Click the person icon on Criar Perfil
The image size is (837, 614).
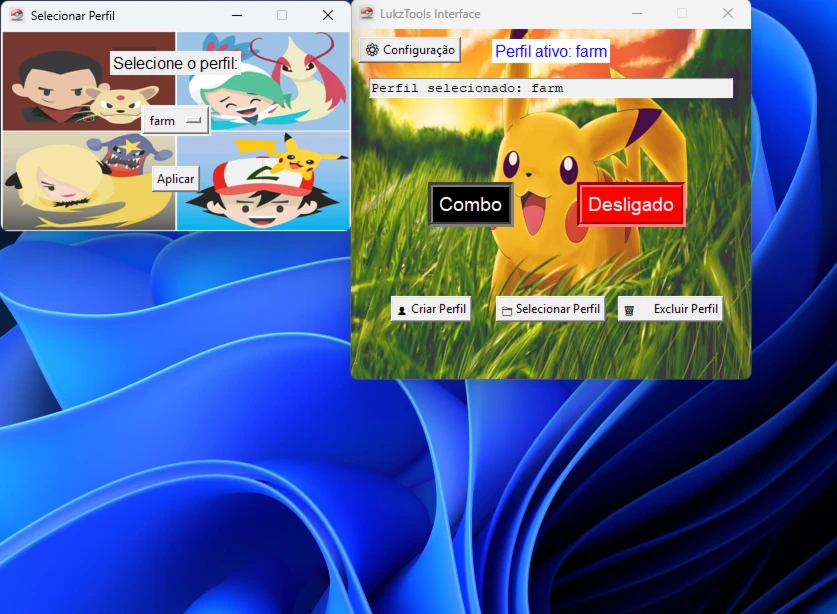pos(402,310)
